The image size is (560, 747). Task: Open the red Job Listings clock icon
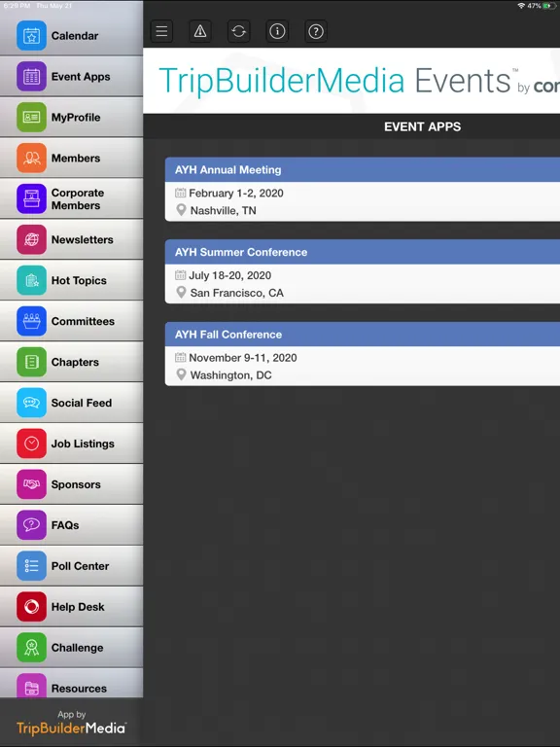coord(31,444)
